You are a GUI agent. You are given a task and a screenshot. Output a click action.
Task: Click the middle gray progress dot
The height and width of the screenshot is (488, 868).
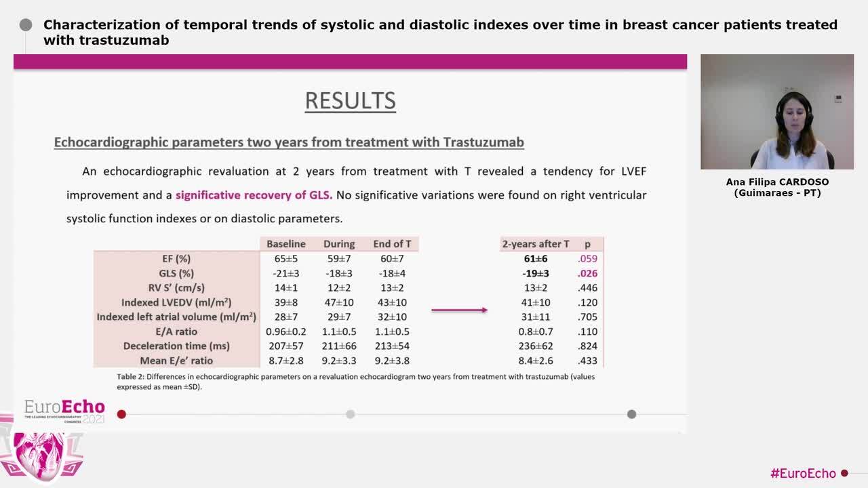tap(350, 414)
